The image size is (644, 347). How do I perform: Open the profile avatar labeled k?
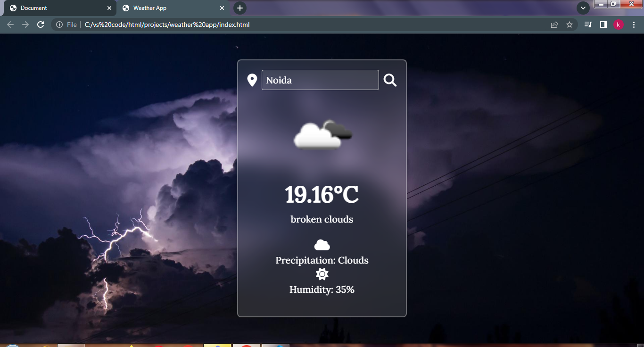pos(619,25)
